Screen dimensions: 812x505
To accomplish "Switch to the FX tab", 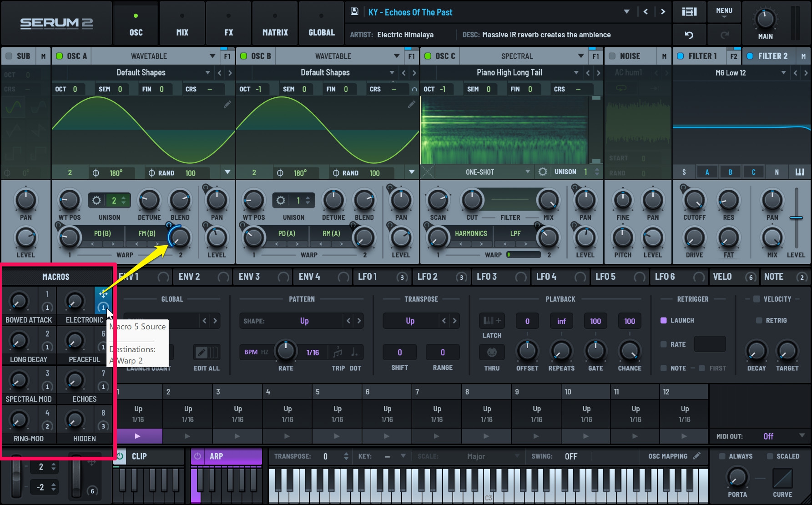I will 228,24.
